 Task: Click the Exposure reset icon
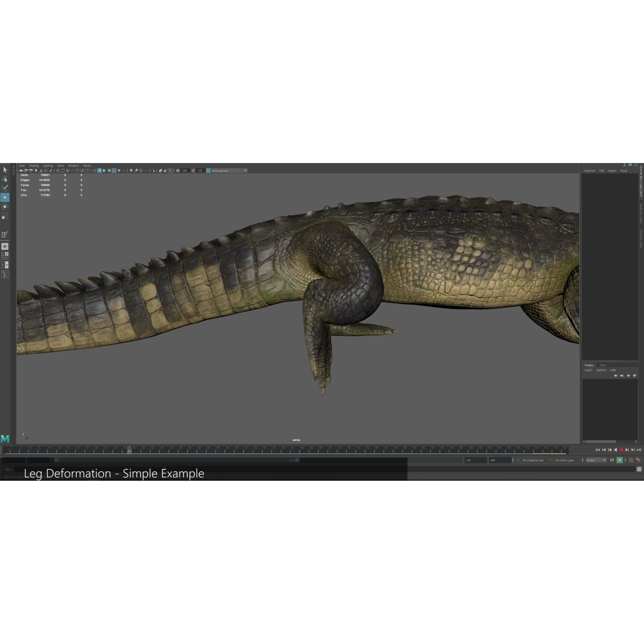coord(178,171)
